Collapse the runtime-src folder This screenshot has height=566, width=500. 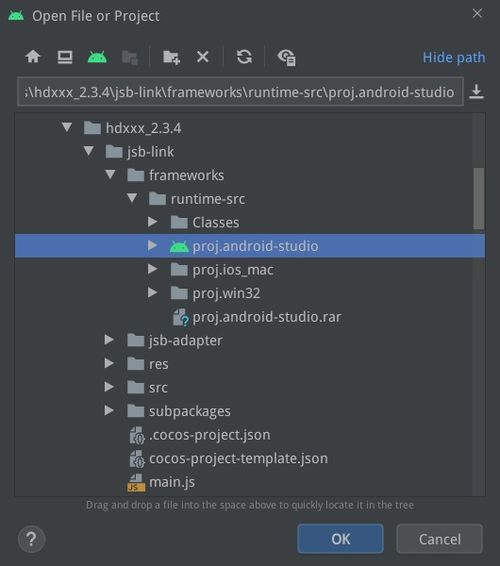click(132, 198)
